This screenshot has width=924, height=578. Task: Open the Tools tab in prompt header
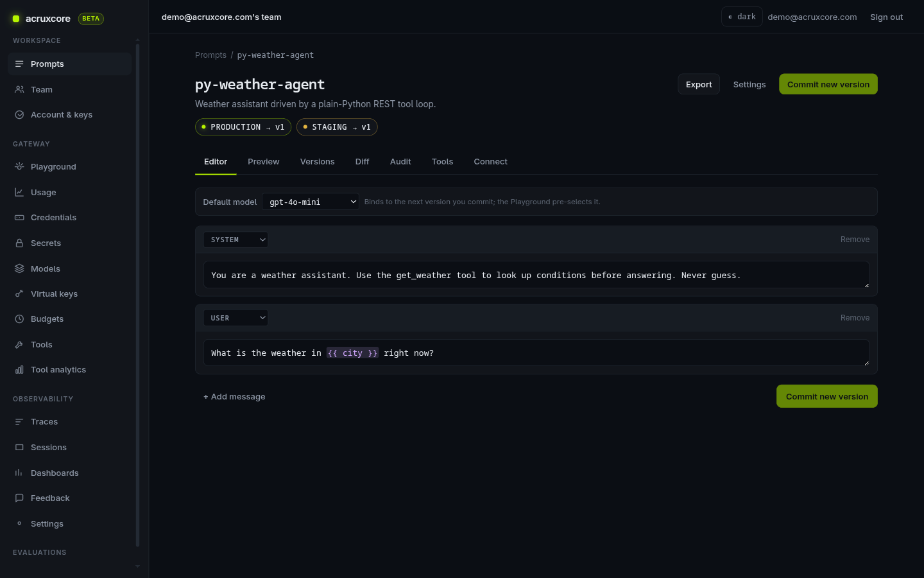pyautogui.click(x=442, y=162)
